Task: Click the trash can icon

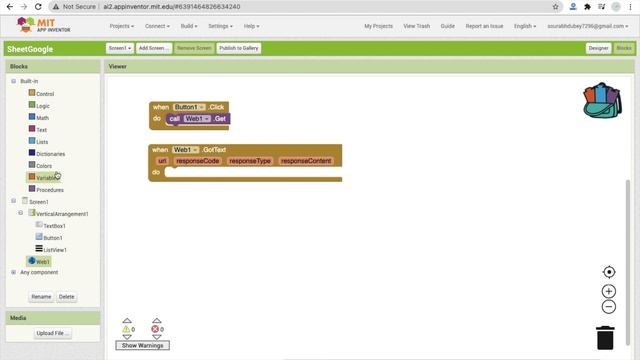Action: (x=605, y=338)
